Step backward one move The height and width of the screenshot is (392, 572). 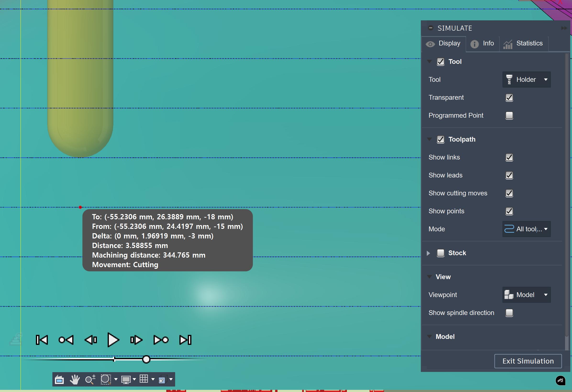(91, 340)
